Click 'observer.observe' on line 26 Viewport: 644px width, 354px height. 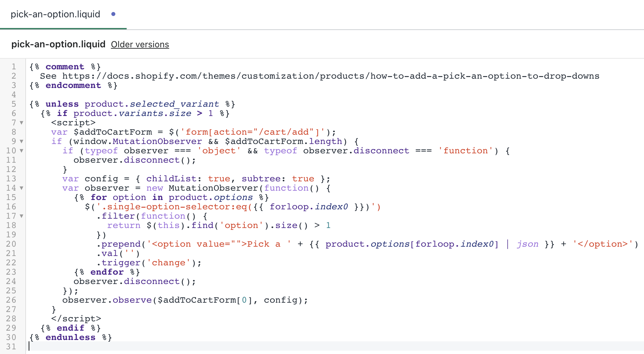point(107,300)
